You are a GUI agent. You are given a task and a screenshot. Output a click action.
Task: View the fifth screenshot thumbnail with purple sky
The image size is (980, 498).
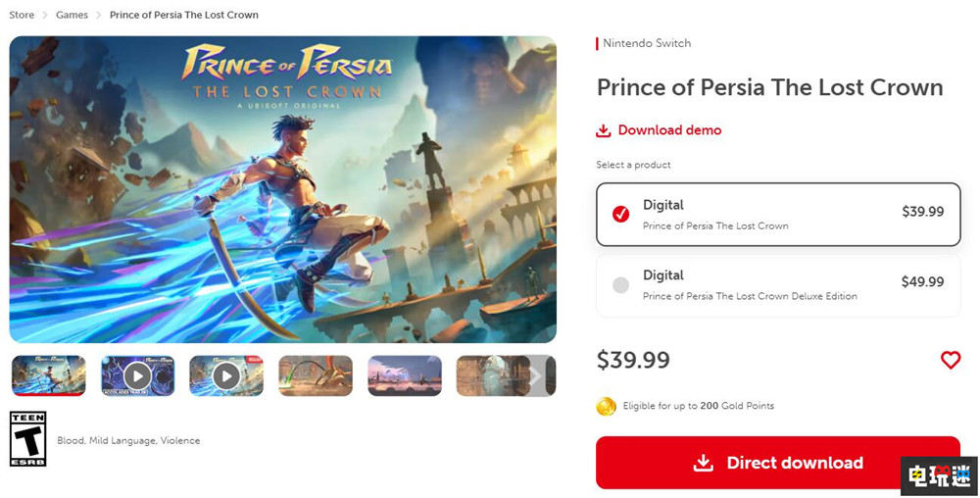pyautogui.click(x=404, y=375)
